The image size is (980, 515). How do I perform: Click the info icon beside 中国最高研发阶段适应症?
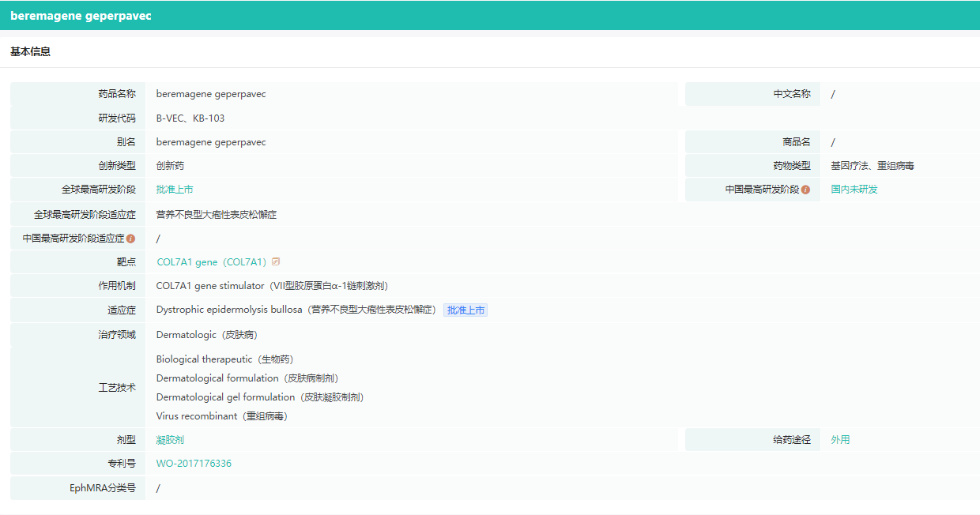130,239
